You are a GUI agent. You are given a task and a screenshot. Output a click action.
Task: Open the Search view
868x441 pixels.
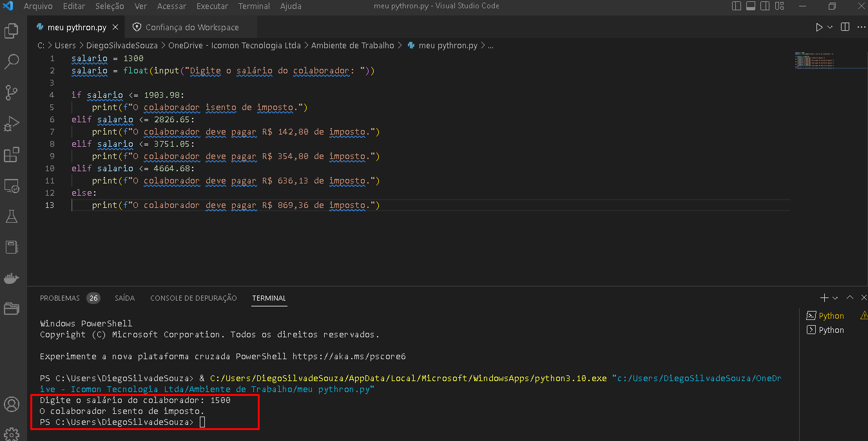click(12, 61)
